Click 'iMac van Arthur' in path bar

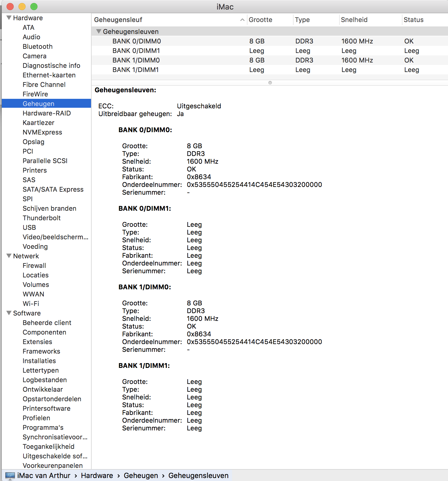[x=44, y=476]
